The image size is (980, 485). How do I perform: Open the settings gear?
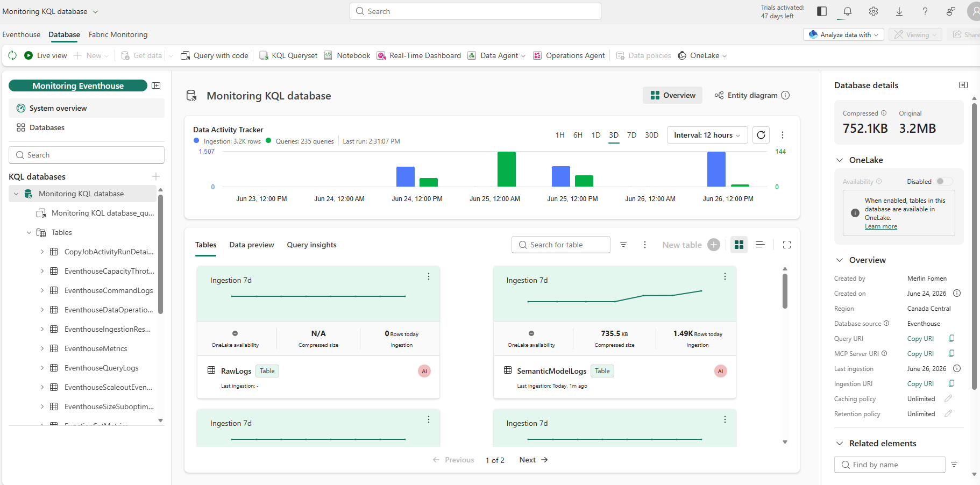point(874,11)
